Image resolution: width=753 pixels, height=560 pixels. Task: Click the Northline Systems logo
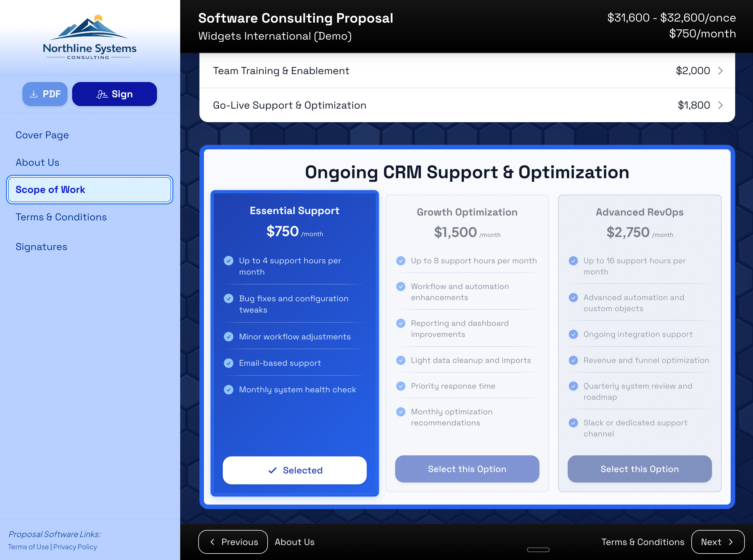tap(89, 37)
